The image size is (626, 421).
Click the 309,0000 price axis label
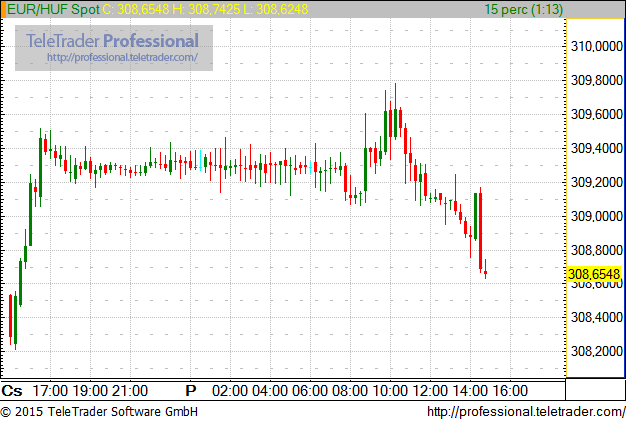click(x=597, y=216)
